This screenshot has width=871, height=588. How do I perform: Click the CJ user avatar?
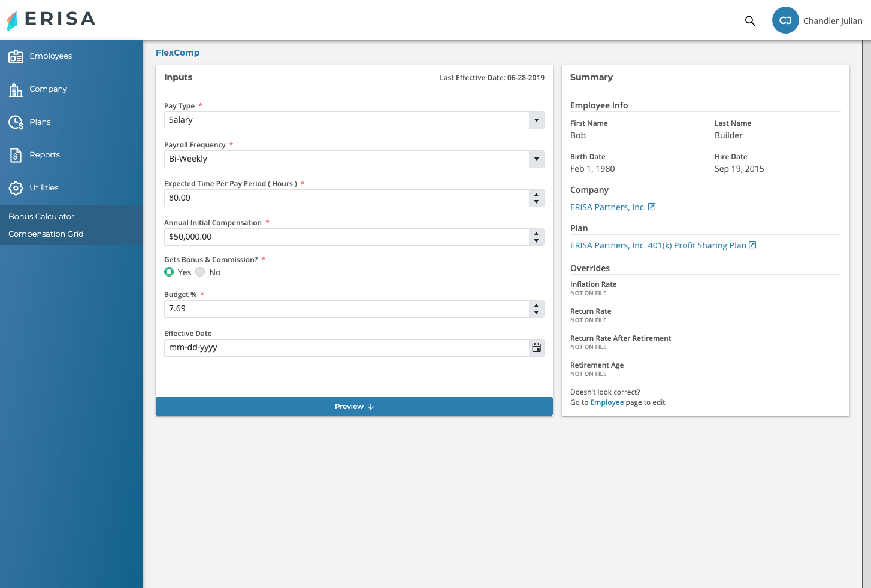pyautogui.click(x=785, y=20)
